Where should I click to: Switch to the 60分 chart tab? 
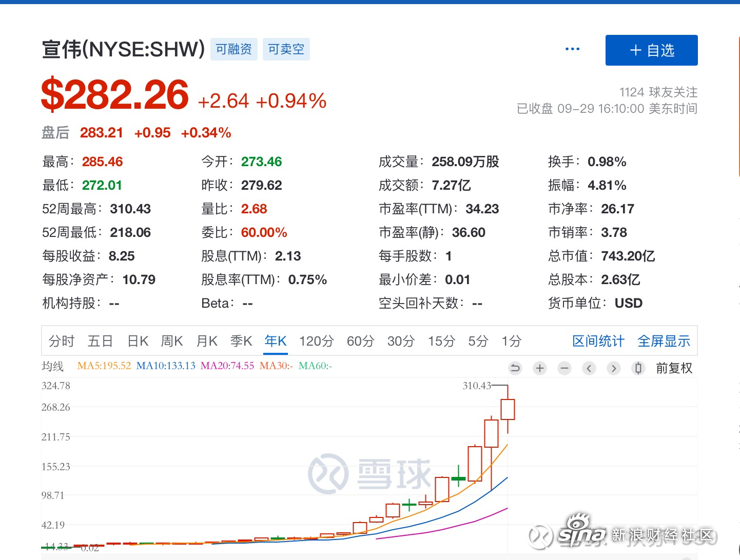tap(361, 341)
